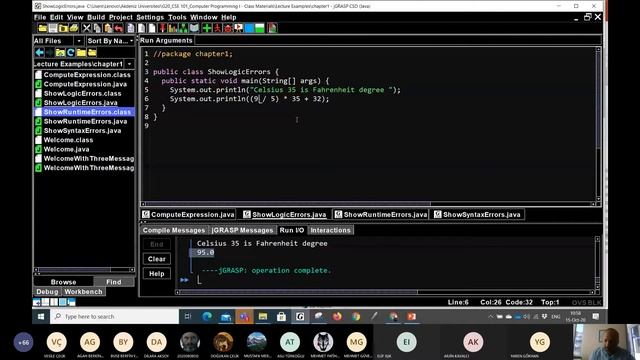Open the Settings menu
The width and height of the screenshot is (640, 360).
click(x=150, y=17)
